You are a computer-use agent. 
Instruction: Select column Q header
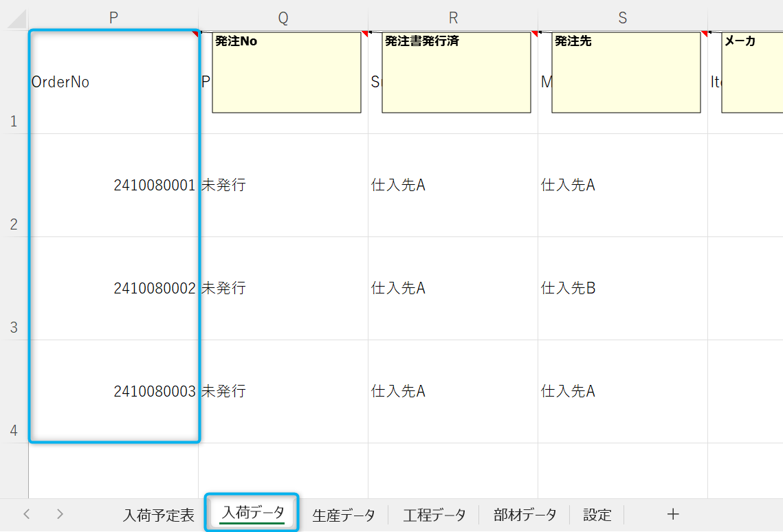[283, 19]
